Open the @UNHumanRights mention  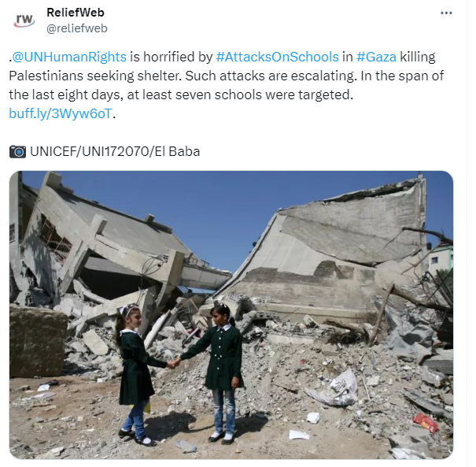click(69, 57)
